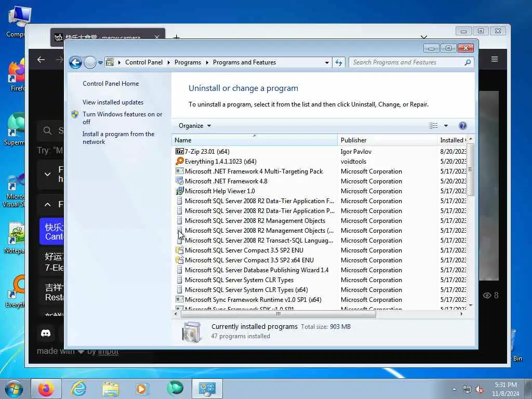Click the horizontal scrollbar right arrow
Image resolution: width=532 pixels, height=399 pixels.
coord(461,314)
